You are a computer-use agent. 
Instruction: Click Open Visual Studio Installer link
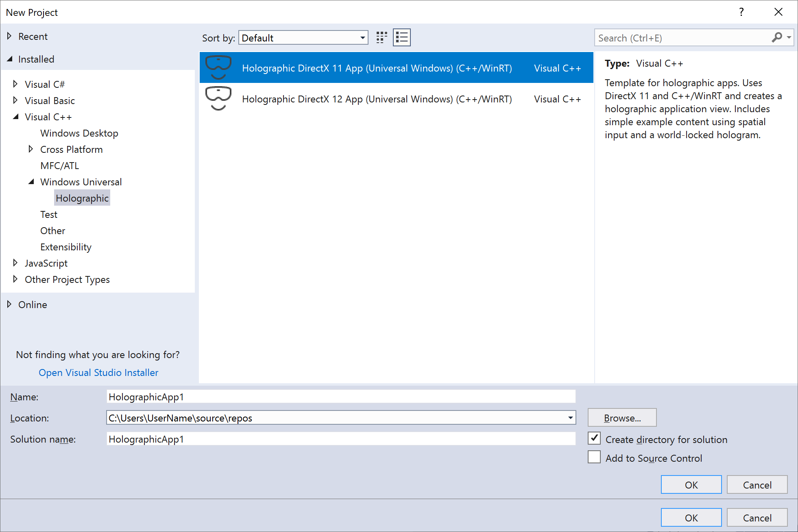(x=98, y=372)
